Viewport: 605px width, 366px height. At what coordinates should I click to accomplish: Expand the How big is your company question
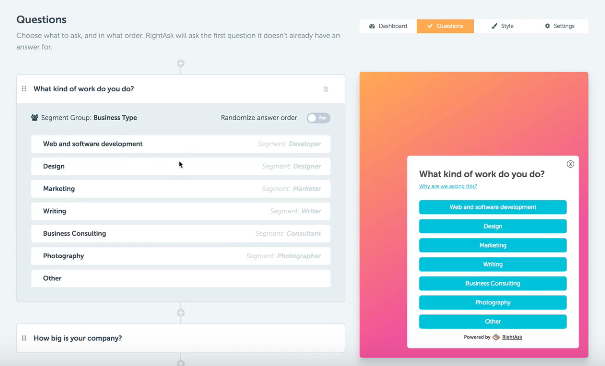[181, 338]
